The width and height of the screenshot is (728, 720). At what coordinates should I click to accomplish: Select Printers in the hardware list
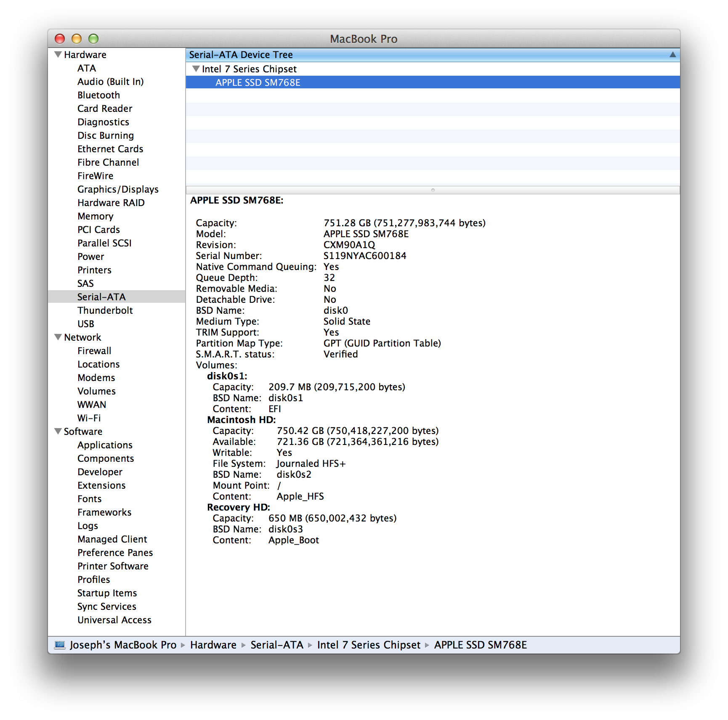click(95, 270)
